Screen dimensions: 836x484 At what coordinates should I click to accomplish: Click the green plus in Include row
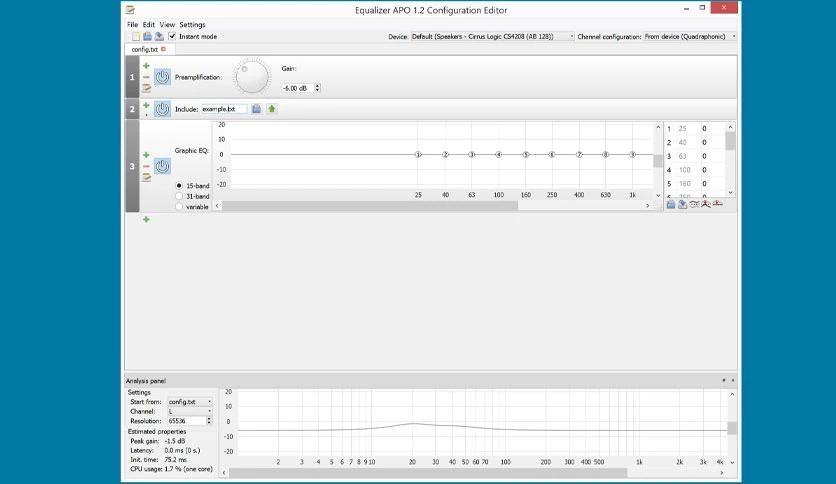point(146,105)
